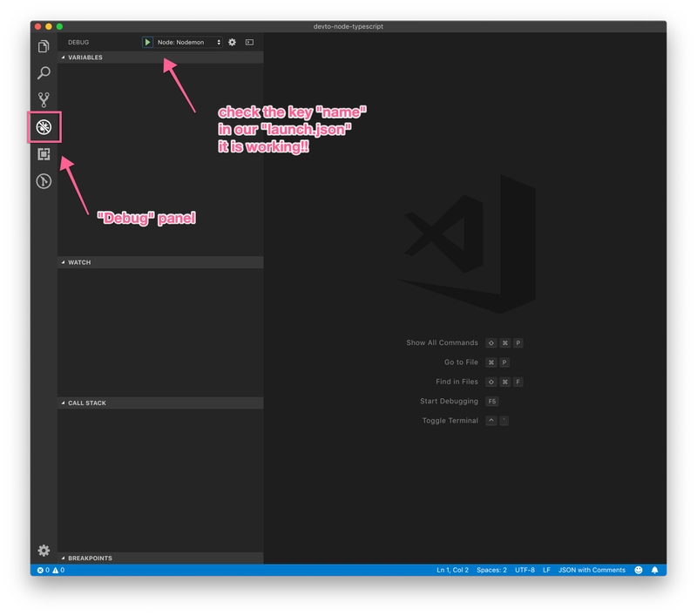This screenshot has width=697, height=616.
Task: Open the Explorer view in activity bar
Action: click(44, 46)
